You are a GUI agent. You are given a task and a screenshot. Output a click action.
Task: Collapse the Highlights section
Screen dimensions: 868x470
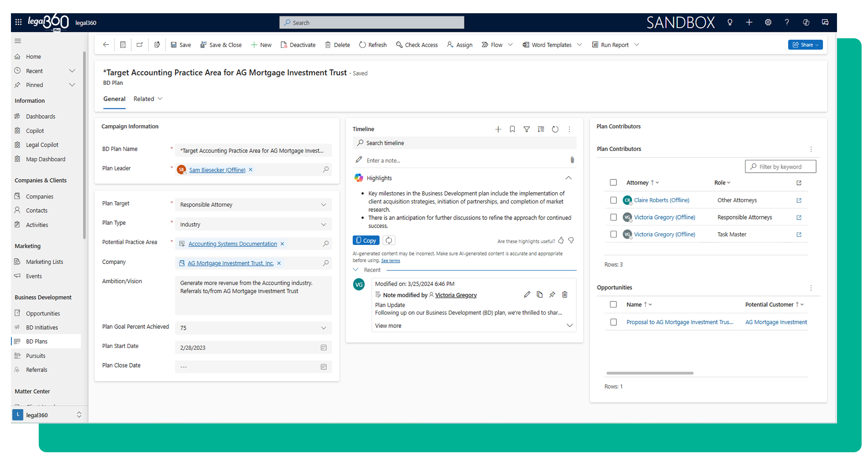tap(568, 178)
